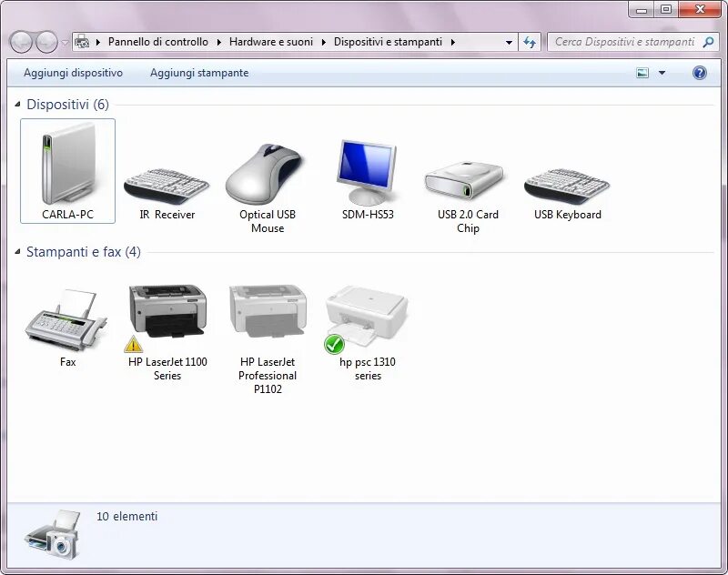Screen dimensions: 728x575
Task: Select the IR Receiver keyboard icon
Action: (167, 187)
